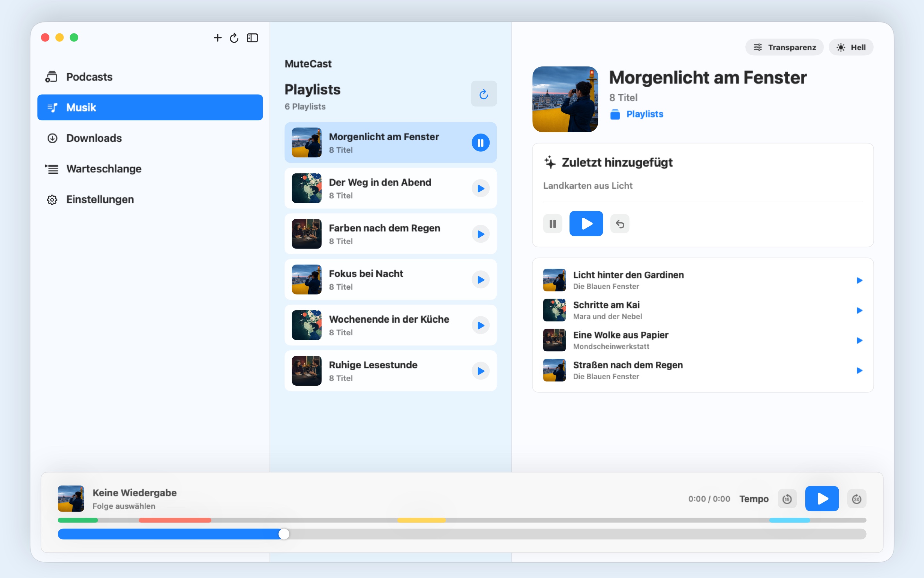Viewport: 924px width, 578px height.
Task: Click the green macOS fullscreen button
Action: point(74,38)
